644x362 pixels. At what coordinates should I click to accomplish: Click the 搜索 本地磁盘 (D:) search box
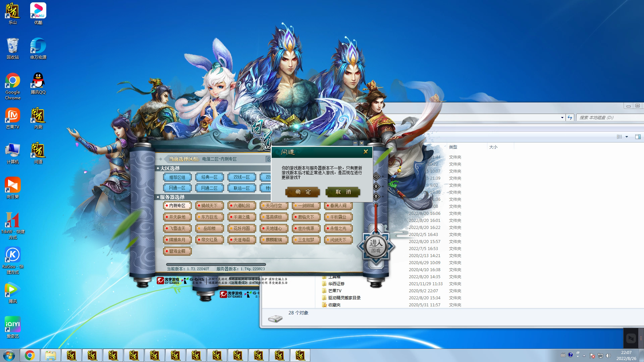click(610, 118)
